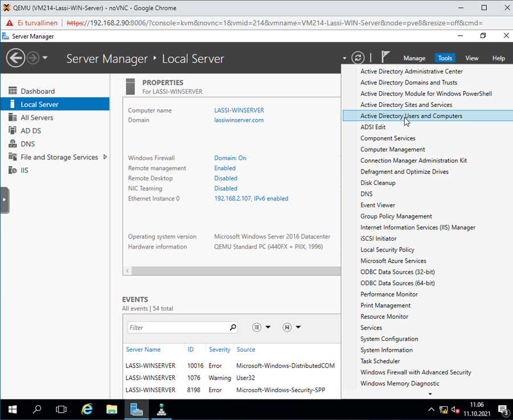Click the Remote Desktop Disabled link
Viewport: 513px width, 420px height.
[225, 178]
